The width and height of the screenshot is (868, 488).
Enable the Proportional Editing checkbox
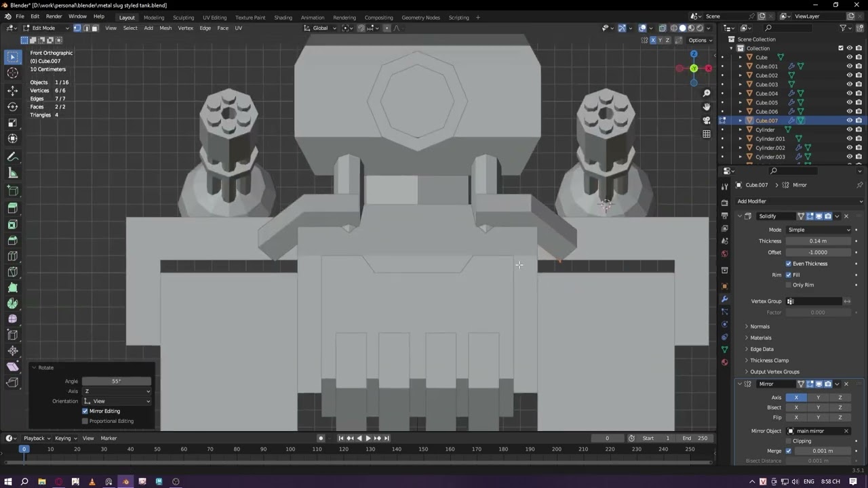(x=85, y=421)
